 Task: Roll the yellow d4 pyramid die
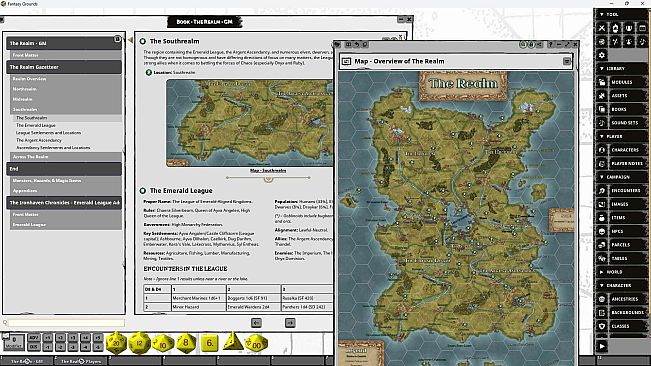pos(232,341)
